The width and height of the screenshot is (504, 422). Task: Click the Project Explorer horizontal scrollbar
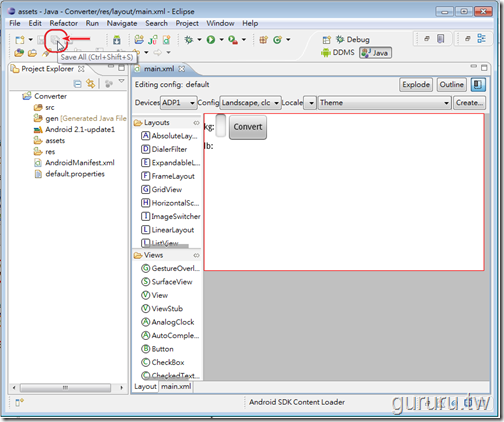(x=65, y=388)
